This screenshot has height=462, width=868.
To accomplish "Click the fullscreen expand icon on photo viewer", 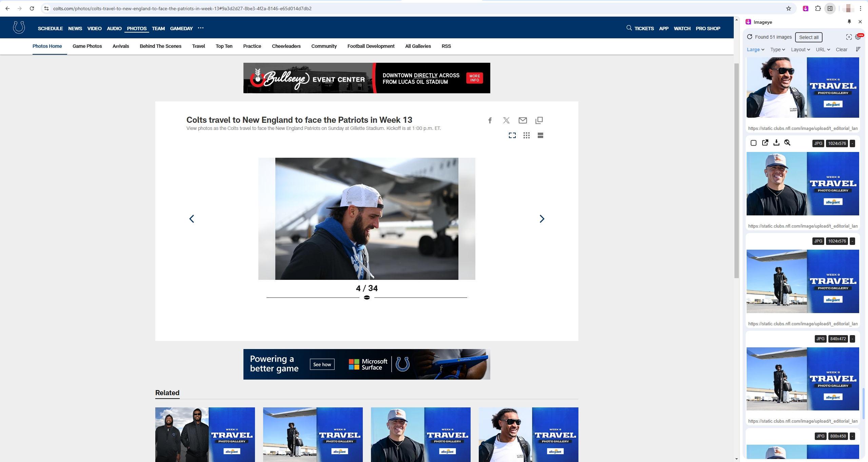I will pyautogui.click(x=512, y=135).
